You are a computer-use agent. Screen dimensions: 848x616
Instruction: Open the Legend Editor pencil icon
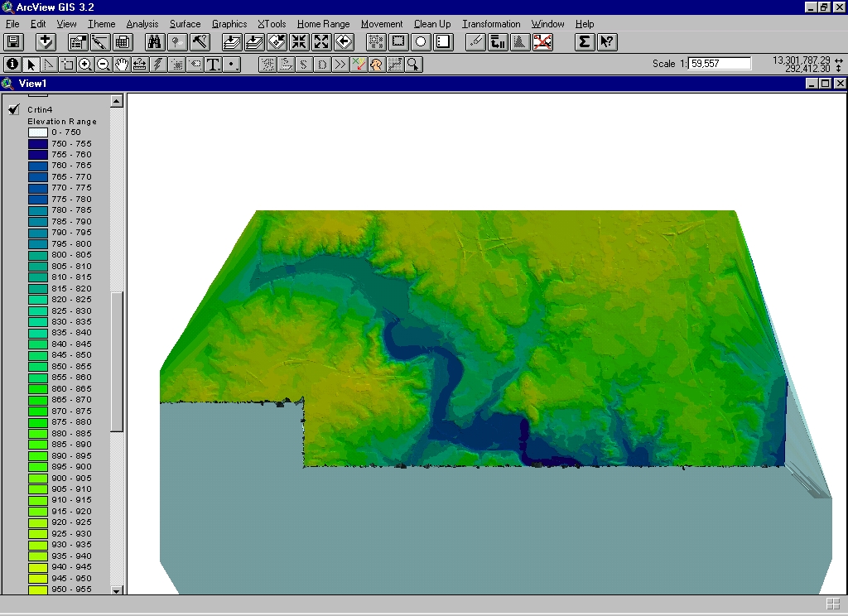(x=100, y=42)
